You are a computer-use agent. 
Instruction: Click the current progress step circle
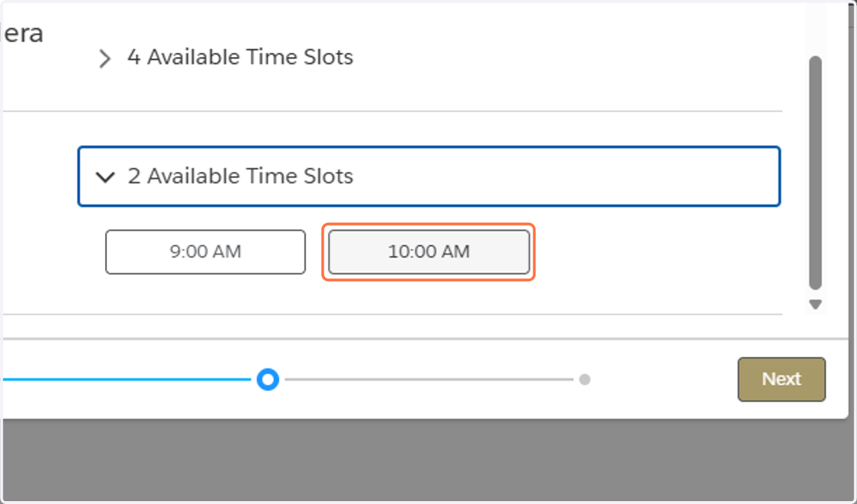(x=268, y=379)
